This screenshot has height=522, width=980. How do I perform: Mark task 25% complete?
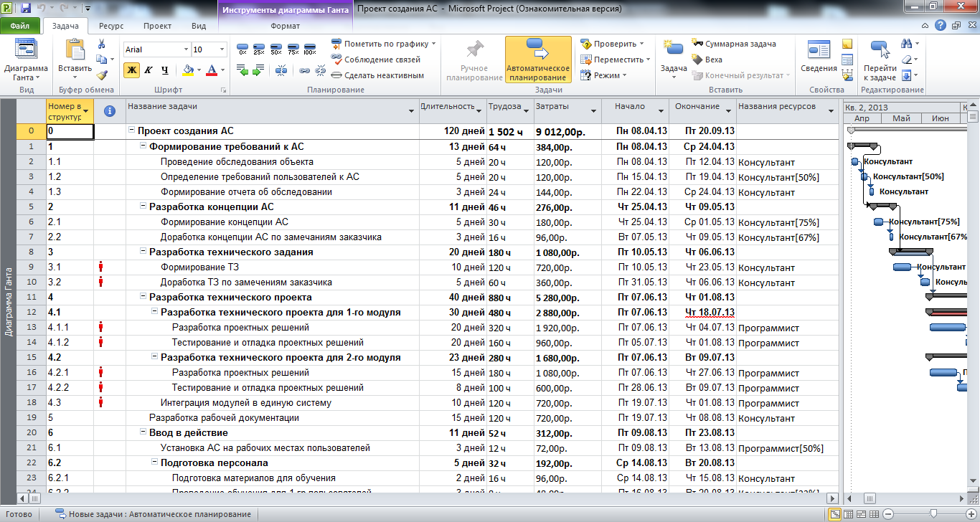(259, 50)
